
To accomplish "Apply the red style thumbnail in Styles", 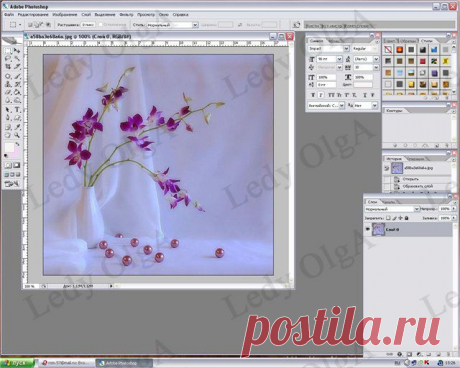I will coord(423,61).
